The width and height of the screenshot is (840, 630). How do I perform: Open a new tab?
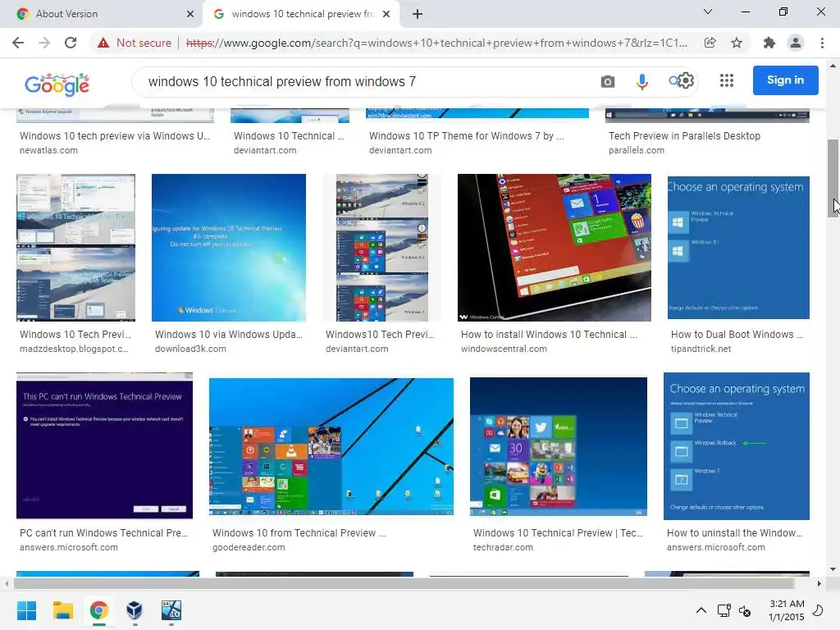coord(418,14)
